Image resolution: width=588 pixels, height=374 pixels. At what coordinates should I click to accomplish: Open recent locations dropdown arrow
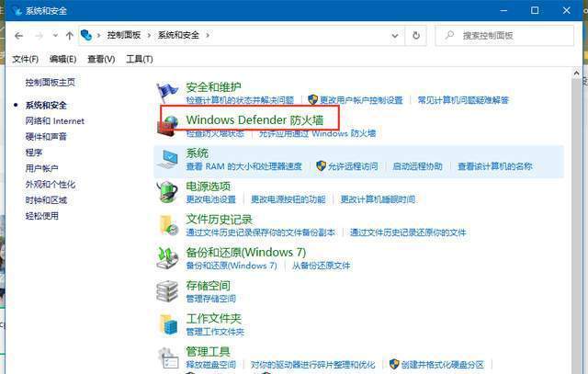click(x=55, y=36)
